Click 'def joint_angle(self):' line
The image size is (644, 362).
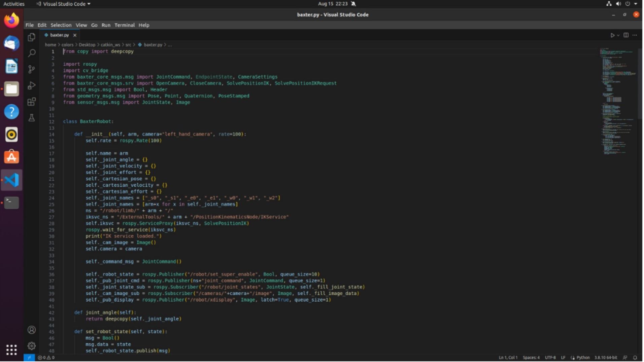tap(105, 312)
